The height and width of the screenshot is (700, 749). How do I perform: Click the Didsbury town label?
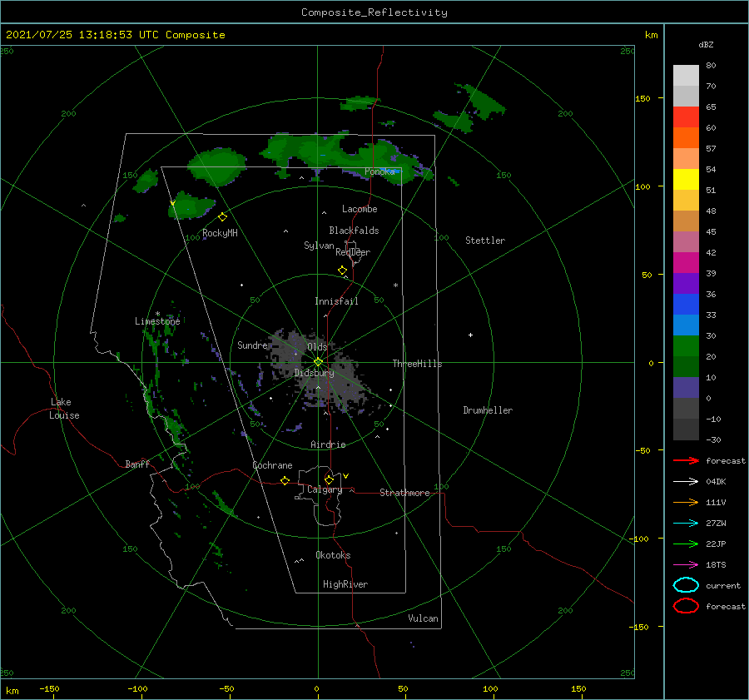(x=315, y=373)
